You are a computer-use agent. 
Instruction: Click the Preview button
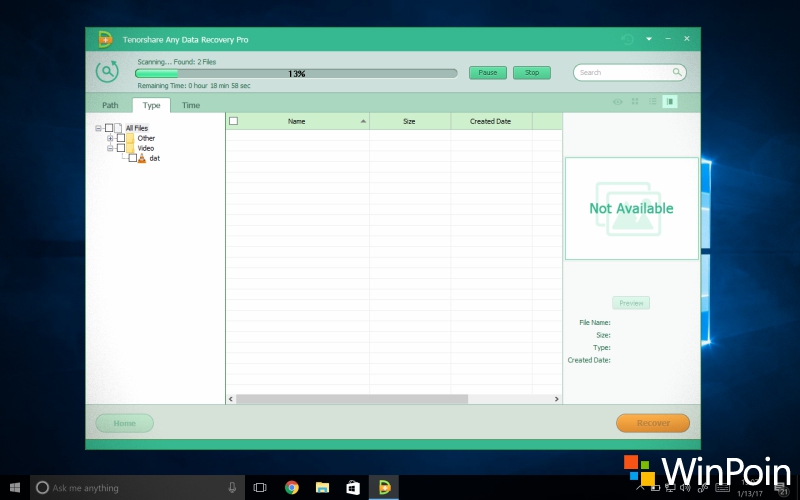pyautogui.click(x=631, y=303)
